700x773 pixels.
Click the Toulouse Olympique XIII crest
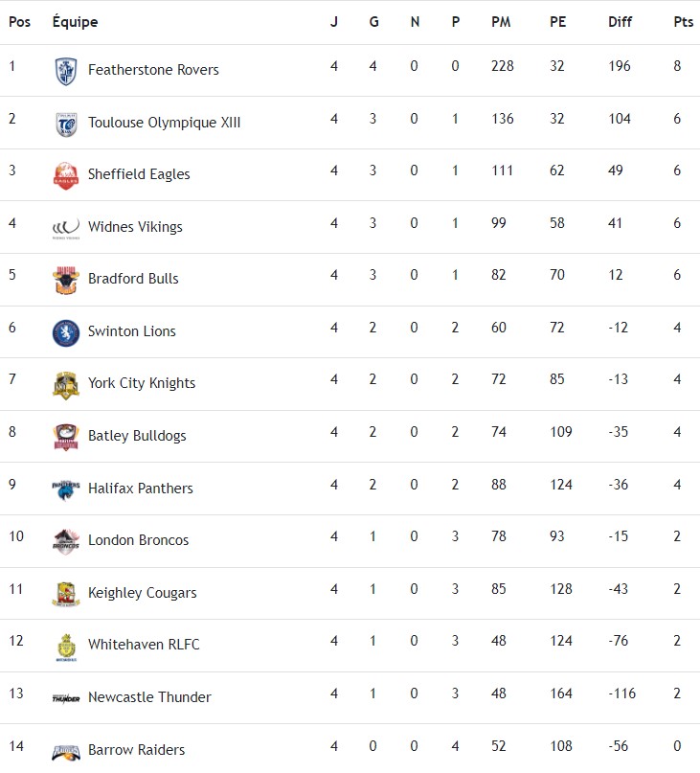(x=66, y=124)
